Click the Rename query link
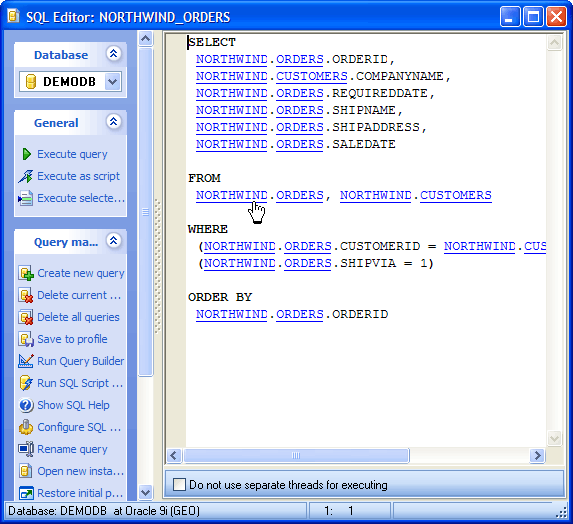 coord(72,449)
